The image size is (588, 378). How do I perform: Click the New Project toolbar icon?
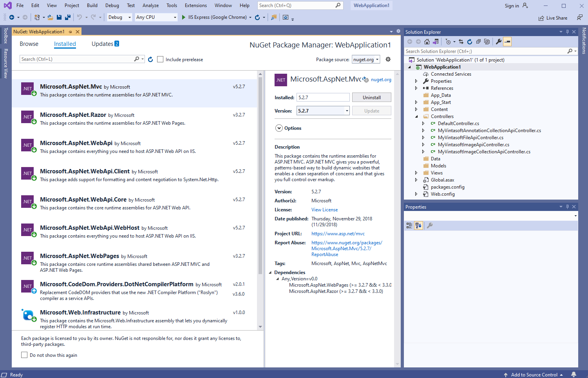pos(37,17)
